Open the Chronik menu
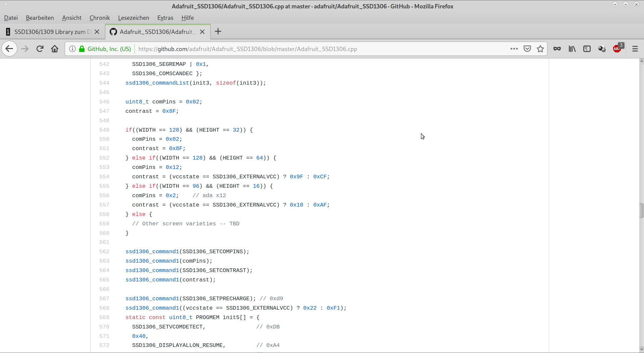Viewport: 644px width, 353px height. click(100, 18)
